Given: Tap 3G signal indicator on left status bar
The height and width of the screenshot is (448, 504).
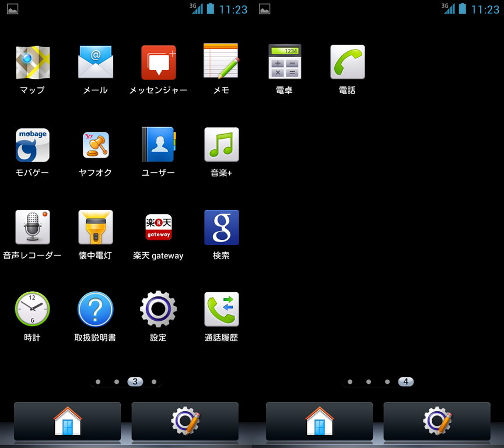Looking at the screenshot, I should click(x=196, y=9).
